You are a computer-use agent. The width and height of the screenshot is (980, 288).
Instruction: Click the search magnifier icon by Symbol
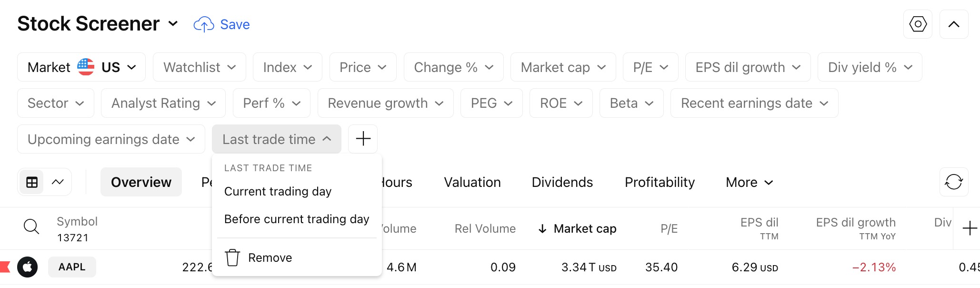[31, 226]
